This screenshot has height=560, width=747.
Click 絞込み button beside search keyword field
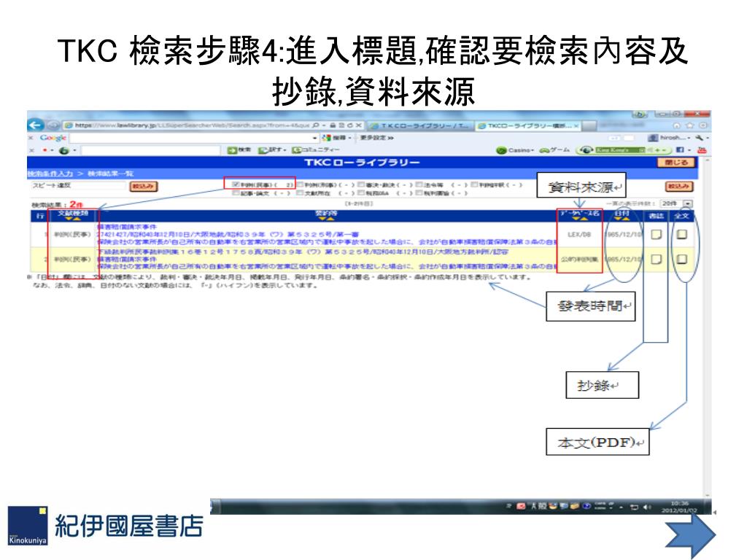coord(144,186)
